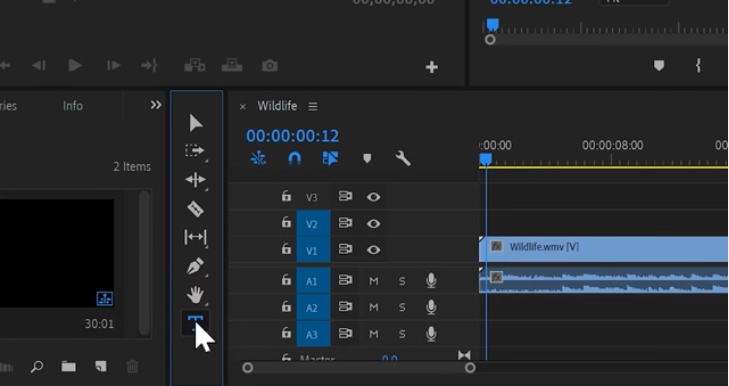Toggle lock on track V1
The image size is (729, 386).
pyautogui.click(x=286, y=249)
